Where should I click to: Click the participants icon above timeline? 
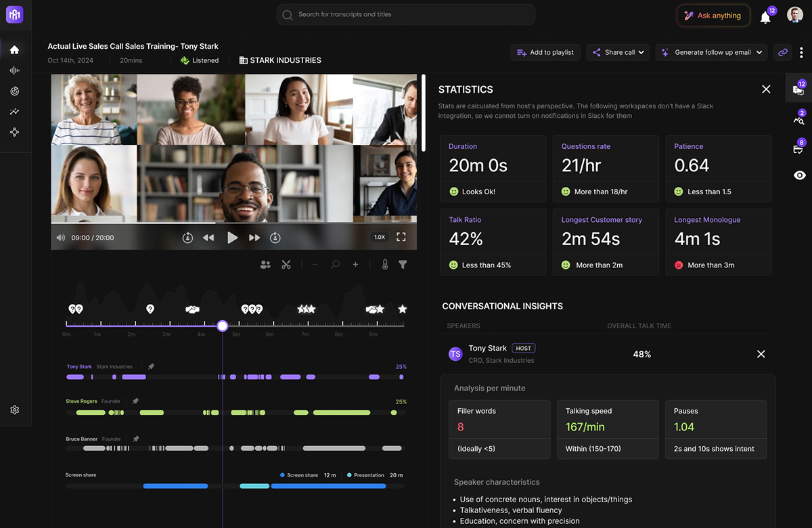click(x=265, y=265)
